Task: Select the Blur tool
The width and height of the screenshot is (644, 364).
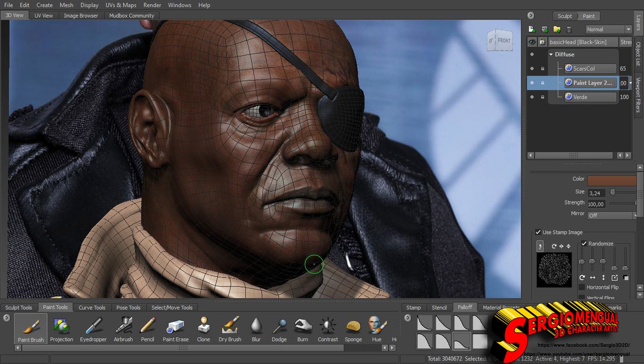Action: click(256, 329)
